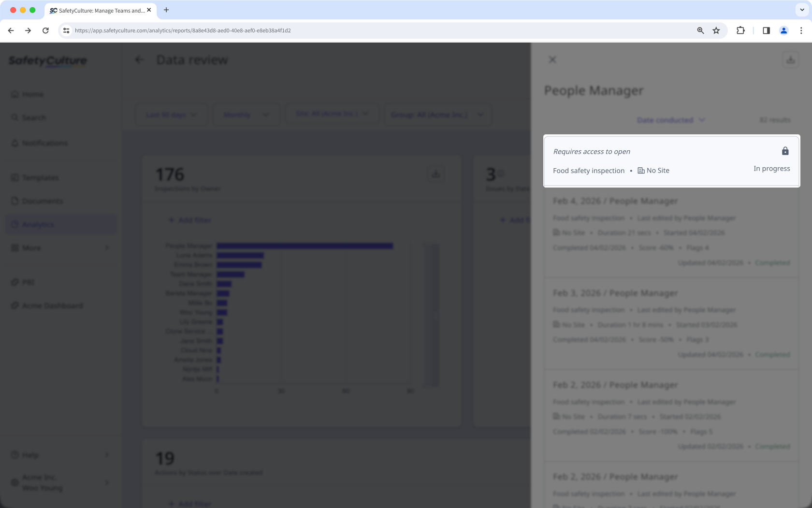Click the SafetyCulture logo
Image resolution: width=812 pixels, height=508 pixels.
coord(48,61)
